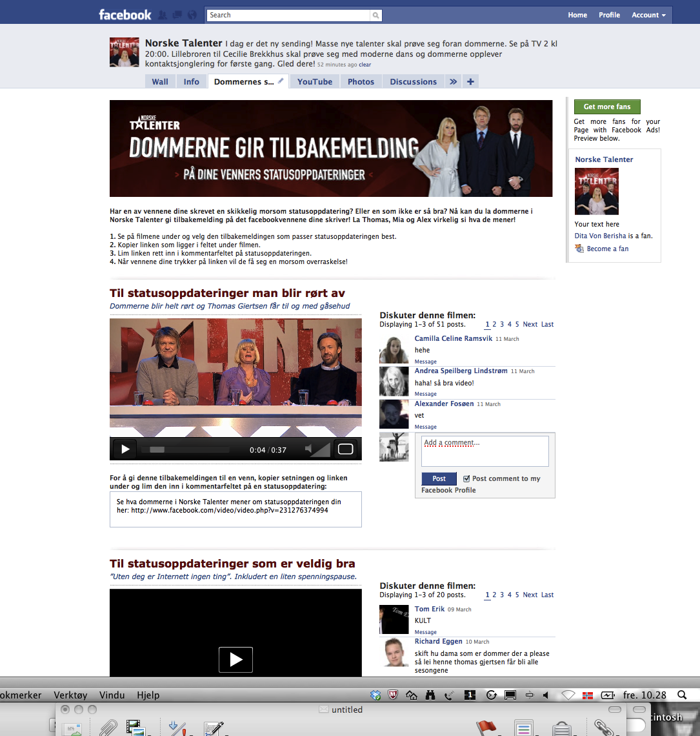Screen dimensions: 700x736
Task: Open the Verktøy menu
Action: tap(70, 695)
